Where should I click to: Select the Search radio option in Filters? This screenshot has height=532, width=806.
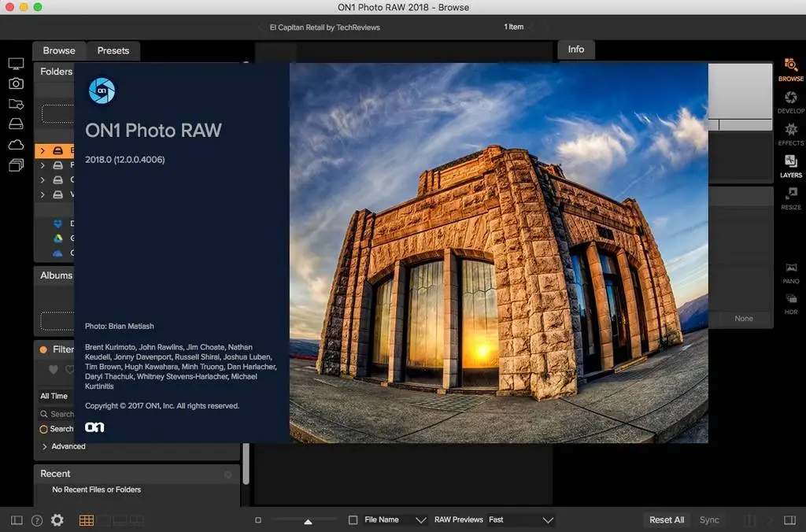44,429
